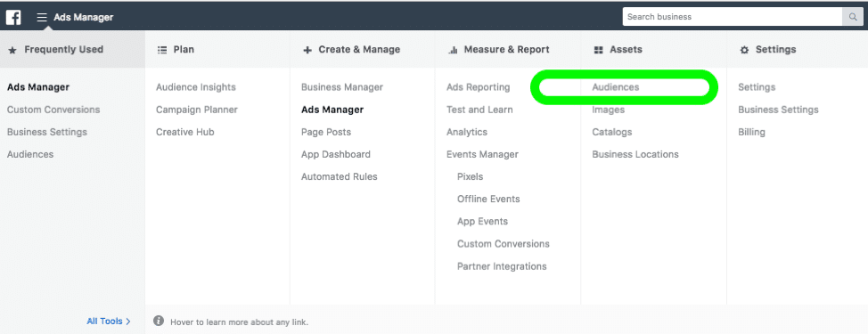Image resolution: width=868 pixels, height=334 pixels.
Task: Click the Assets column heading
Action: pyautogui.click(x=626, y=49)
